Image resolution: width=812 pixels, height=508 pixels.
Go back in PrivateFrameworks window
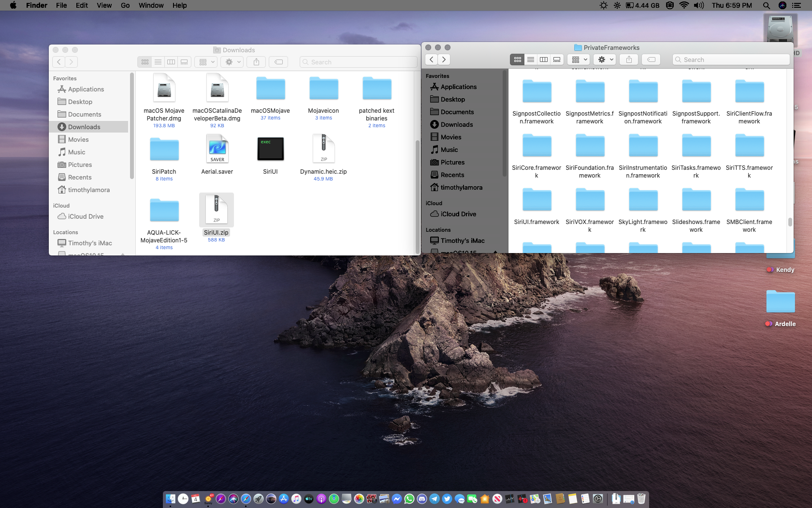pyautogui.click(x=432, y=60)
